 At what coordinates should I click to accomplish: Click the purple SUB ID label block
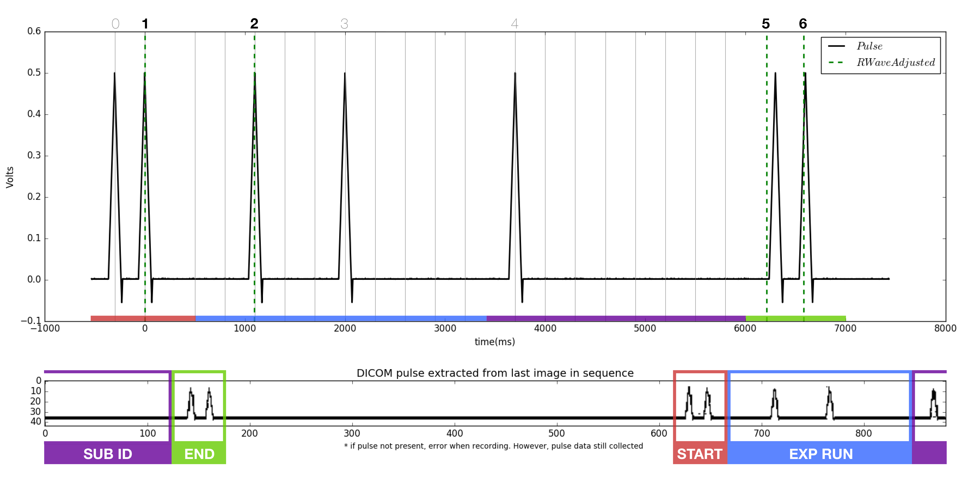(108, 453)
